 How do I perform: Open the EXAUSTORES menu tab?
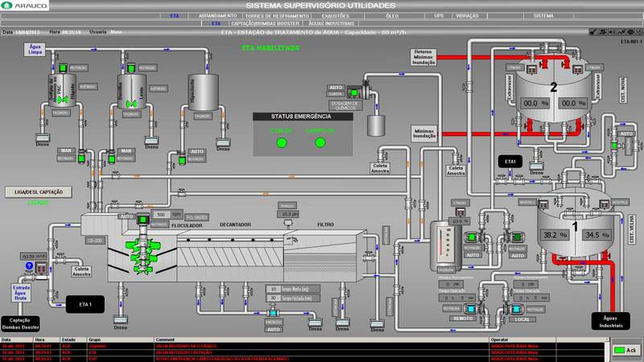pos(335,16)
